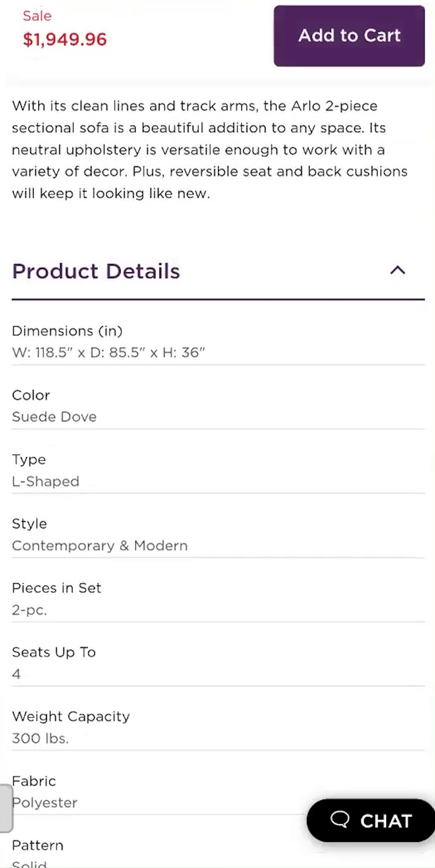Click the Weight Capacity label
This screenshot has height=868, width=435.
click(x=71, y=717)
